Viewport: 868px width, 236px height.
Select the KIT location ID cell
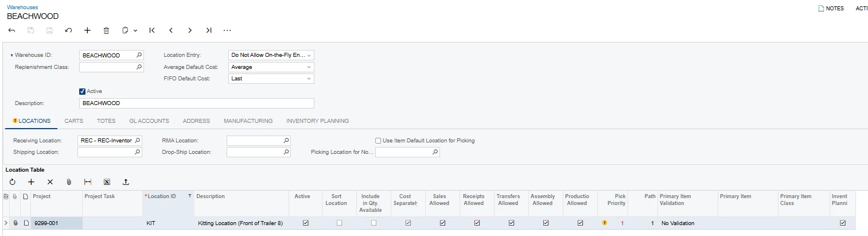tap(168, 223)
